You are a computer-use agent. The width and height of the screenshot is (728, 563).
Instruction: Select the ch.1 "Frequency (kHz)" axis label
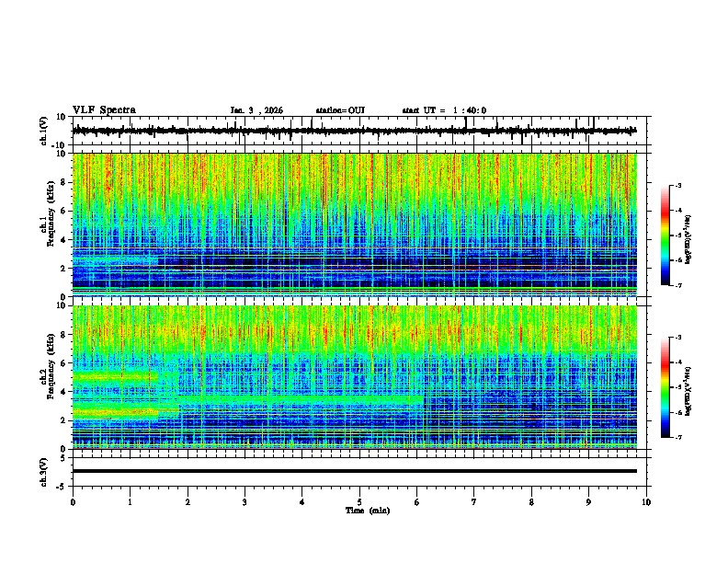[x=51, y=213]
